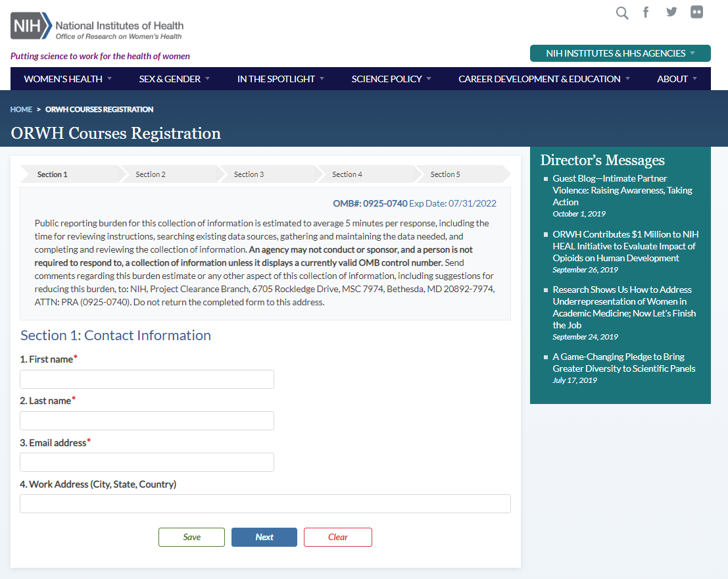The width and height of the screenshot is (728, 579).
Task: Clear the form with Clear button
Action: pyautogui.click(x=337, y=537)
